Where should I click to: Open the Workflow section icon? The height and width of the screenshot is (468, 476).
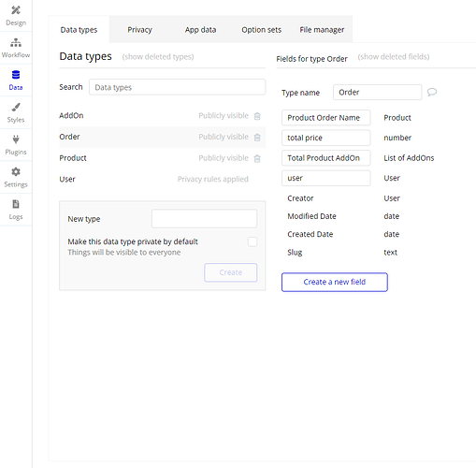[16, 42]
